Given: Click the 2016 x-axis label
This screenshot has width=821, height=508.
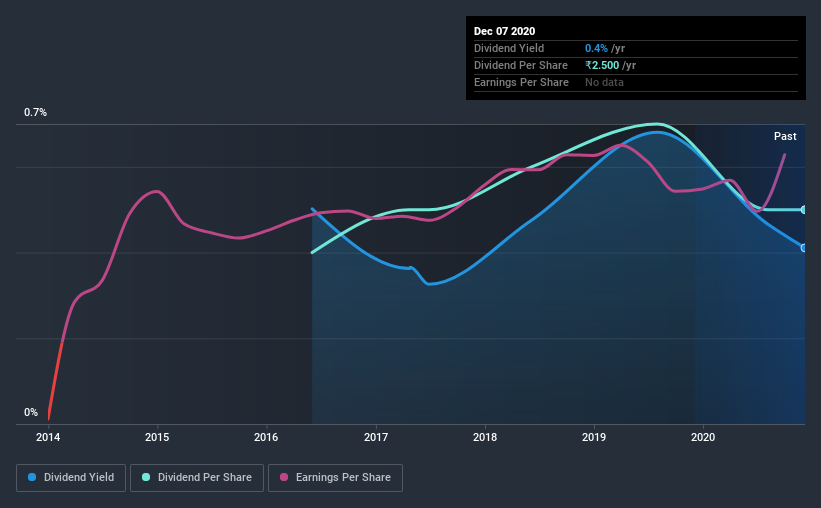Looking at the screenshot, I should pyautogui.click(x=266, y=437).
